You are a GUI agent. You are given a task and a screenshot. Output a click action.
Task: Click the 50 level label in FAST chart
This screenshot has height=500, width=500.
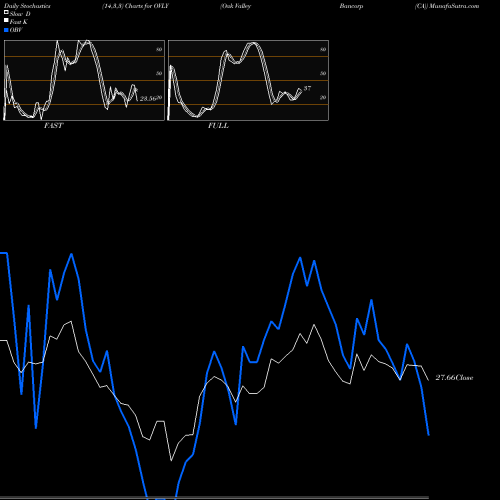pyautogui.click(x=159, y=73)
